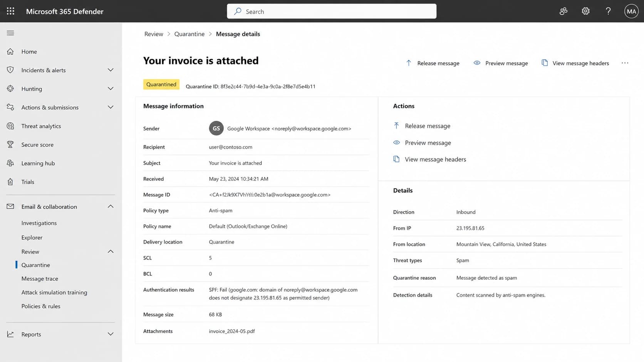
Task: Click the top toolbar Release message arrow icon
Action: tap(409, 63)
